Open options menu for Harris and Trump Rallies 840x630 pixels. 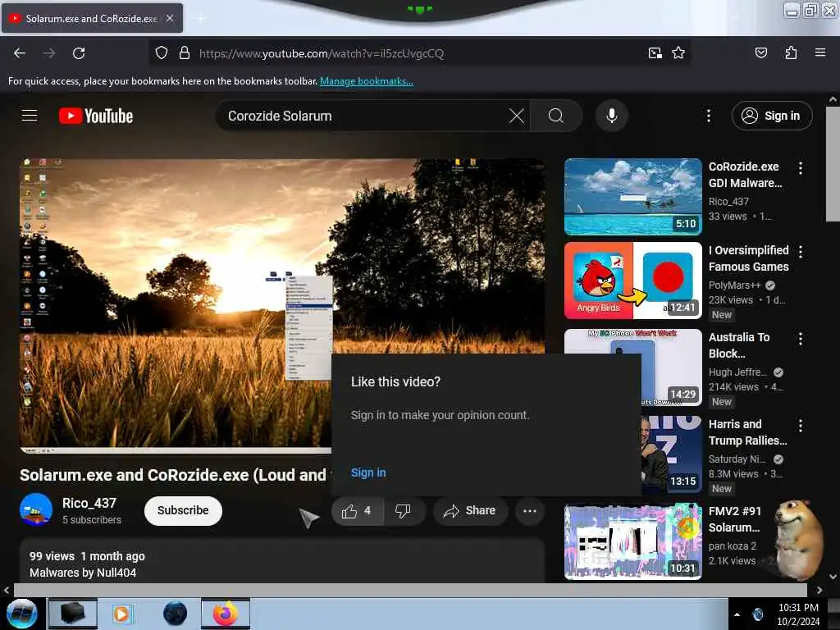(801, 426)
